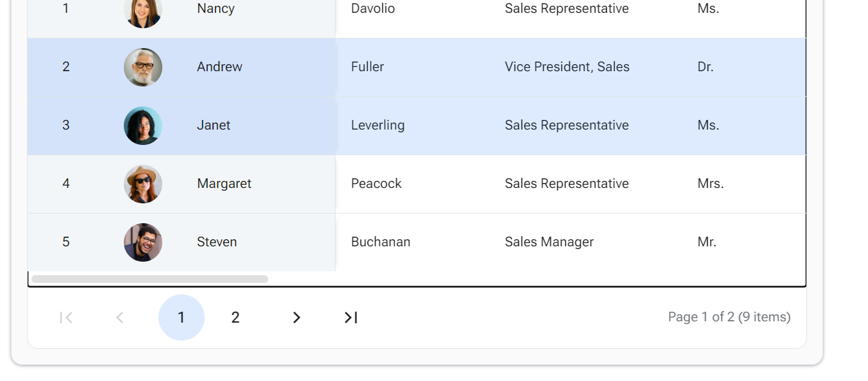Go to the first page arrow icon
This screenshot has height=381, width=868.
(65, 317)
